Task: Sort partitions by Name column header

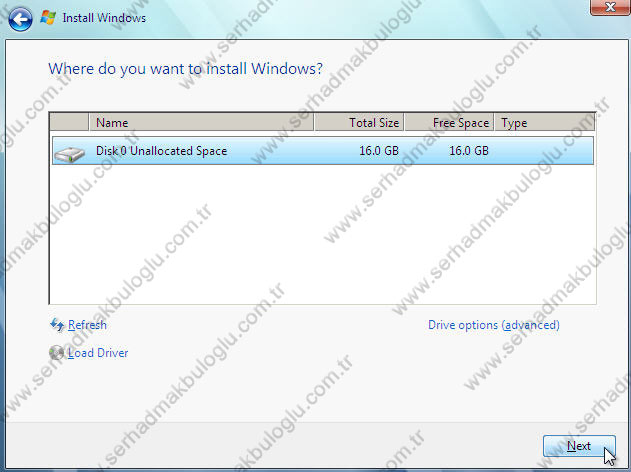Action: click(x=200, y=123)
